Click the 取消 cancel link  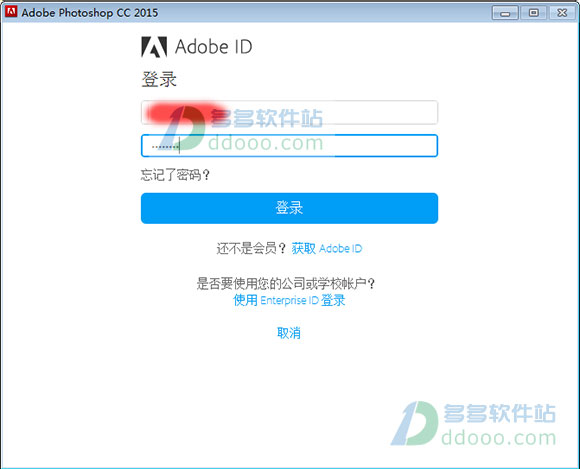pyautogui.click(x=289, y=333)
